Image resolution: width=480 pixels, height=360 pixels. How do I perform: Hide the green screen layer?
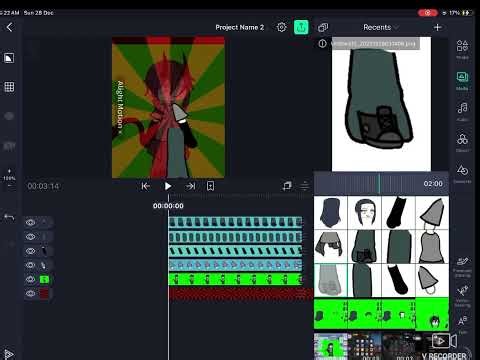click(31, 279)
